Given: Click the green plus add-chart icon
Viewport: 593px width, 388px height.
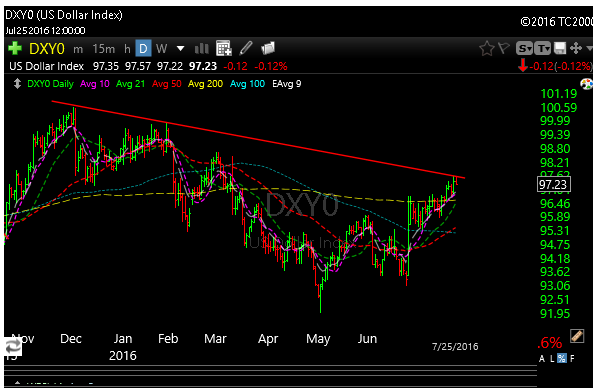Looking at the screenshot, I should point(15,48).
